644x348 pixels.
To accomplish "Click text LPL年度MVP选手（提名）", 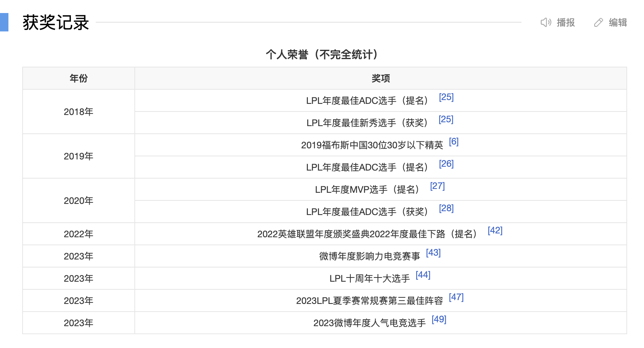I will pos(368,189).
